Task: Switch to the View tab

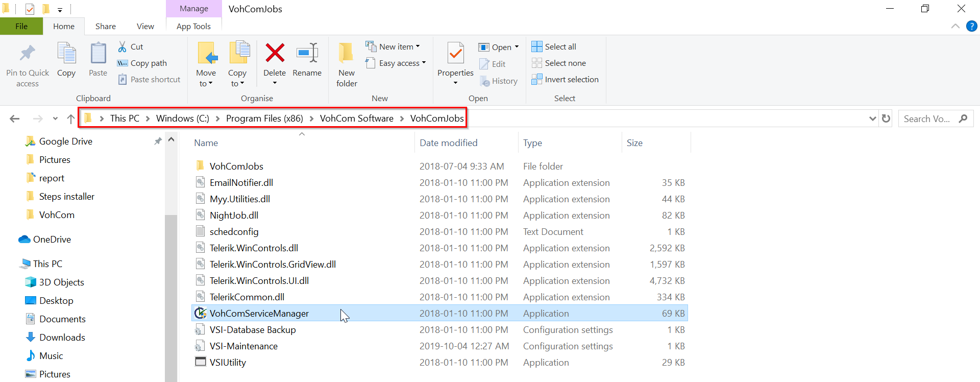Action: (x=145, y=26)
